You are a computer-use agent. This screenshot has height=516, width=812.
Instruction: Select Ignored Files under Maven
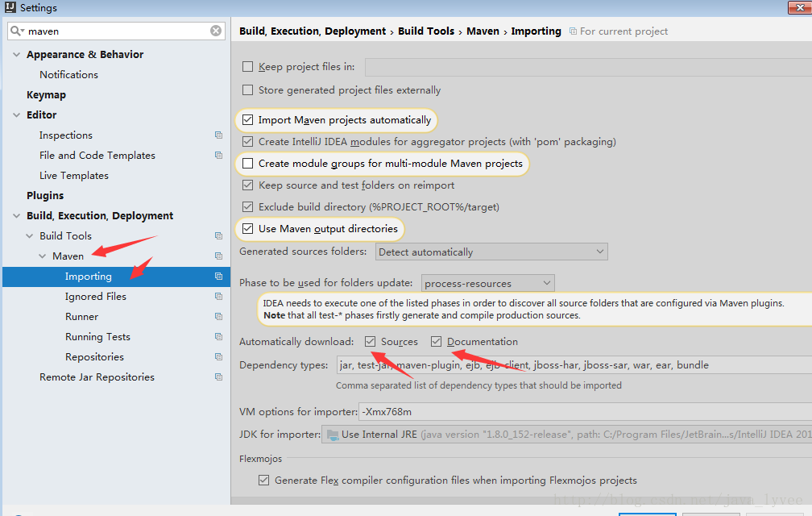tap(96, 297)
